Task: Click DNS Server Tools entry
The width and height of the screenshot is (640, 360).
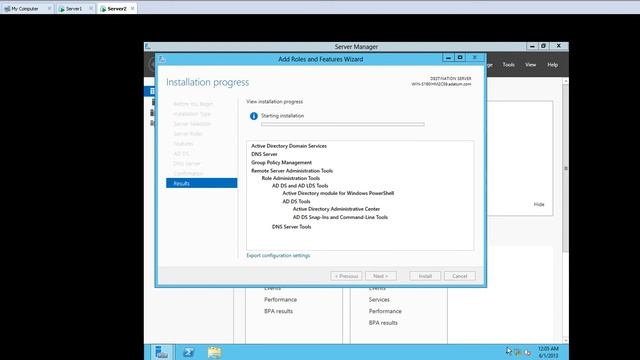Action: point(291,227)
